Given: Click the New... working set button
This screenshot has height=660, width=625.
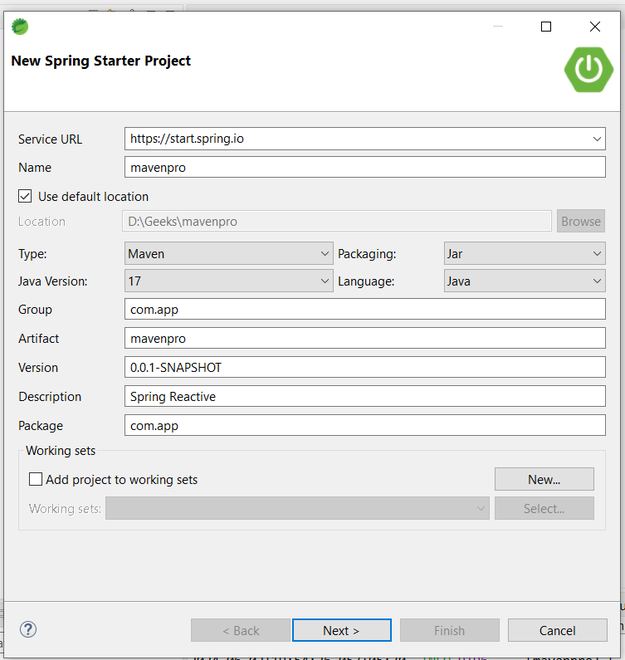Looking at the screenshot, I should point(544,479).
